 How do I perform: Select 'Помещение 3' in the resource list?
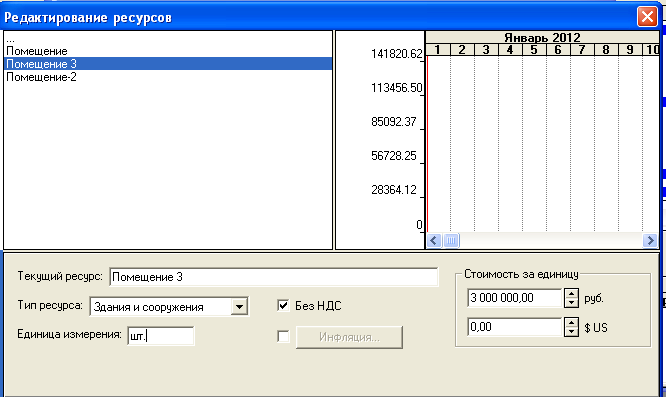tap(168, 64)
